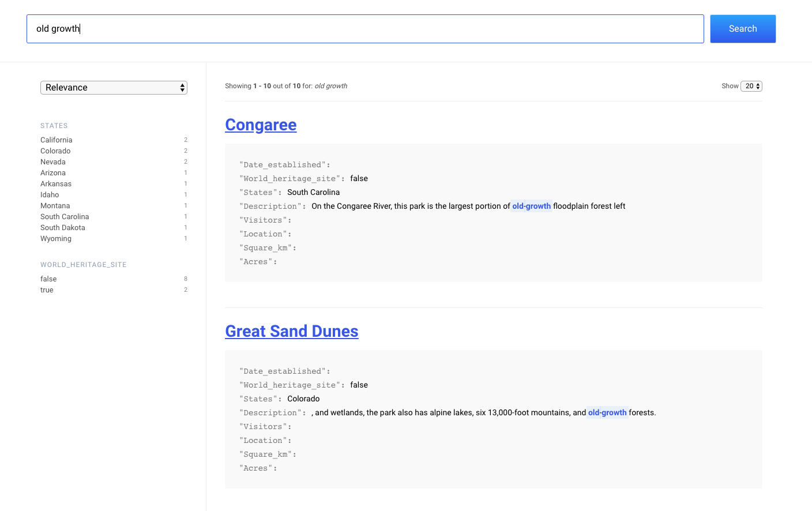
Task: Open the Show results-per-page dropdown
Action: [751, 85]
